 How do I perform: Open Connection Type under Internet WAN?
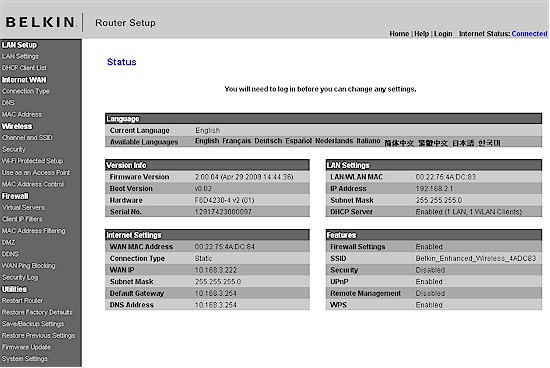pos(26,91)
